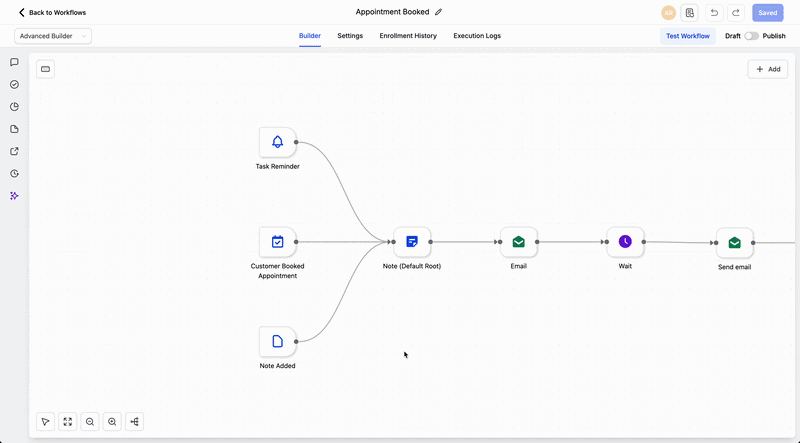800x443 pixels.
Task: Open the comments icon in left sidebar
Action: (x=14, y=62)
